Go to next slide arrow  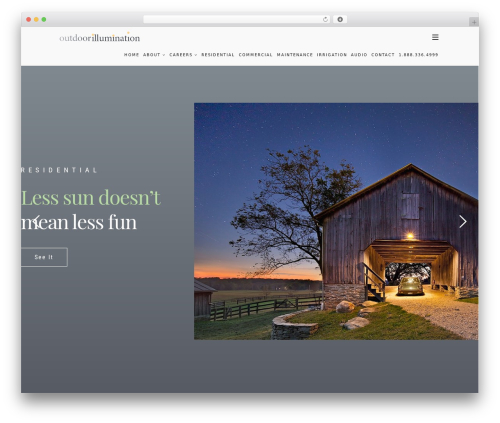pos(463,222)
